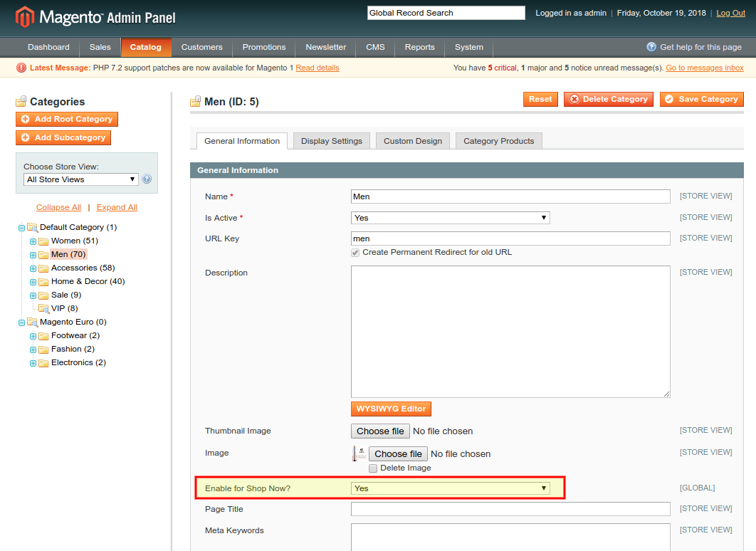
Task: Open the Enable for Shop Now dropdown
Action: tap(451, 488)
